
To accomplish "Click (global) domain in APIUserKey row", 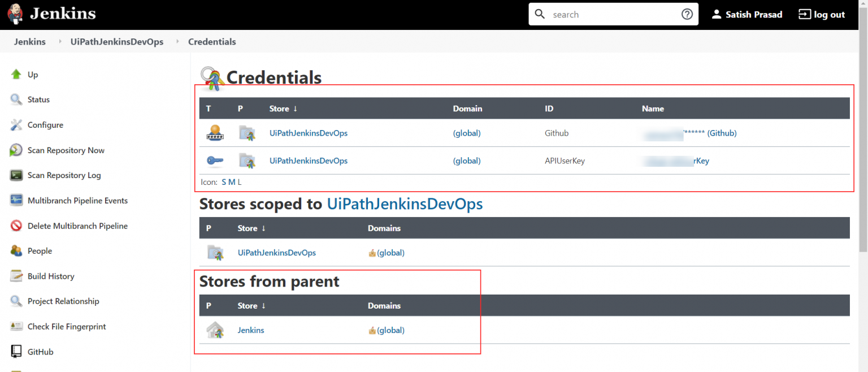I will tap(467, 161).
